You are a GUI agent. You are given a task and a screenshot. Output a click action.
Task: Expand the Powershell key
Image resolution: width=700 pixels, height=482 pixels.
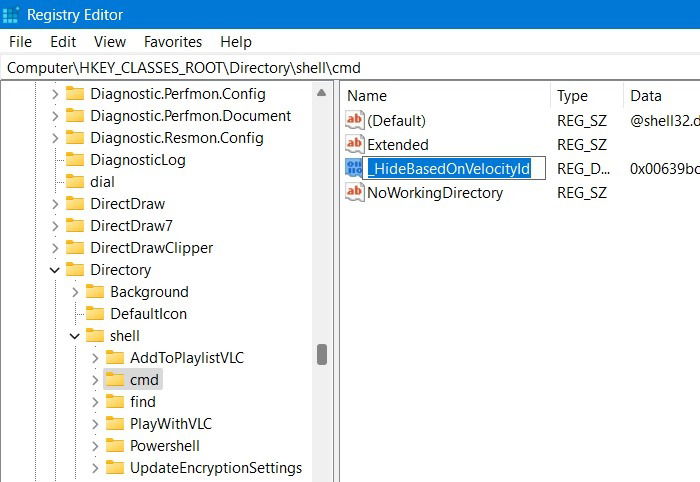pyautogui.click(x=95, y=446)
